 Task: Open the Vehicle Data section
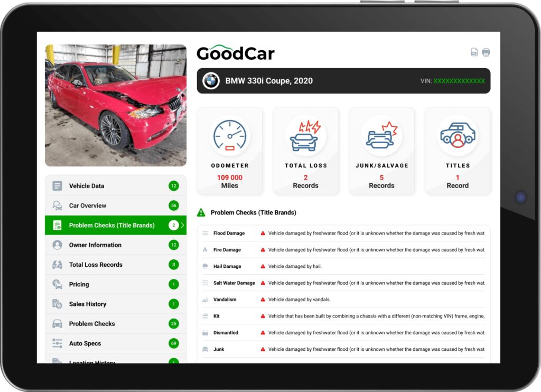(87, 186)
